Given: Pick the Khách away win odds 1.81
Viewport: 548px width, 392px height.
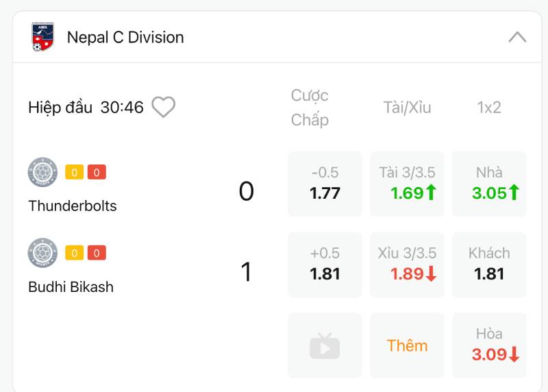Looking at the screenshot, I should click(489, 265).
